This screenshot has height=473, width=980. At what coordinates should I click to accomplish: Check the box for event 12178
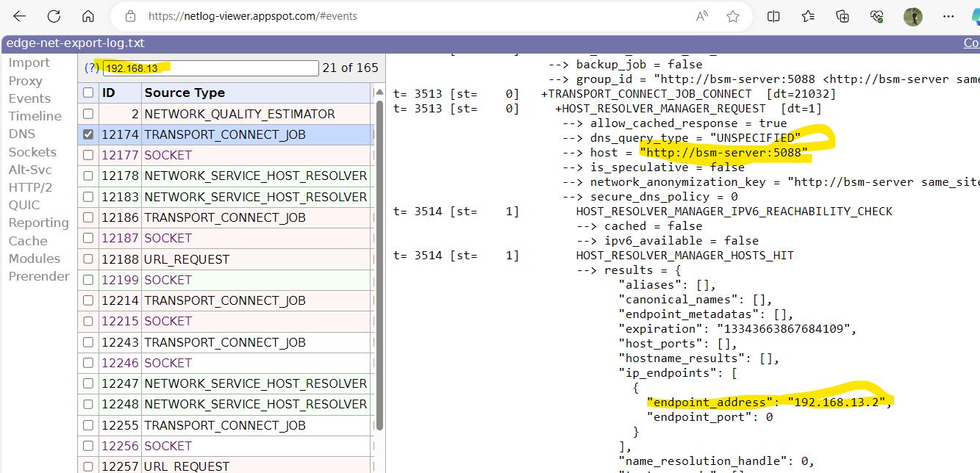88,176
